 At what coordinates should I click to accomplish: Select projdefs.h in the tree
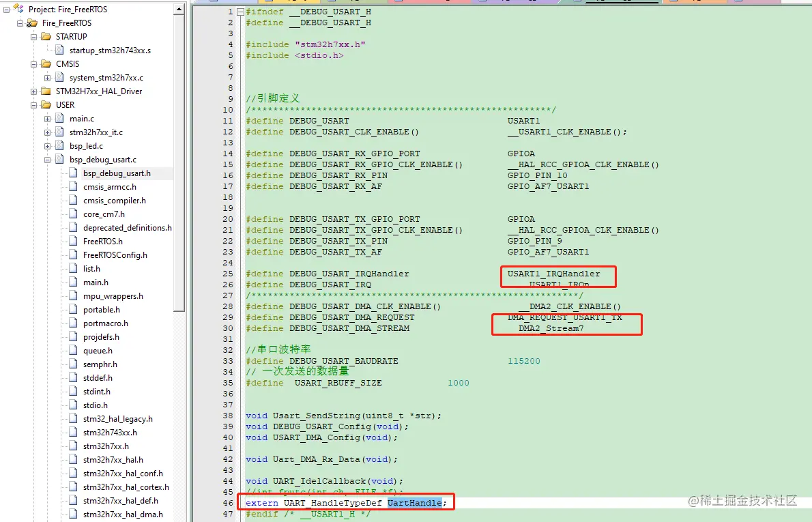click(x=101, y=337)
